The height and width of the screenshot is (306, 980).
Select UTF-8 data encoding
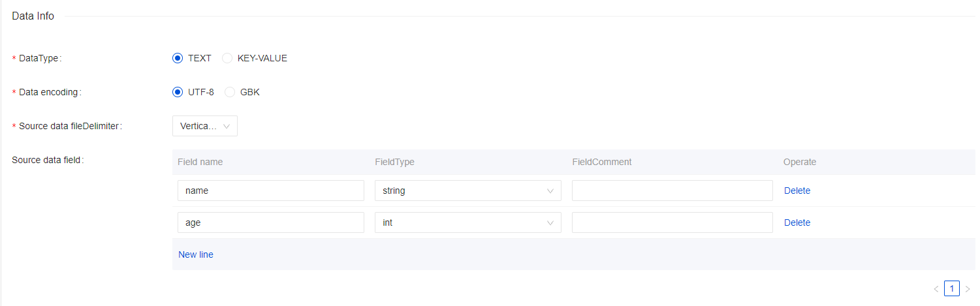coord(178,92)
